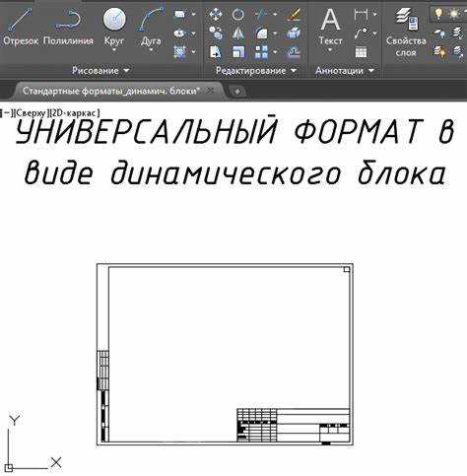Open the Hatch tool dropdown arrow
The image size is (467, 476).
point(194,52)
